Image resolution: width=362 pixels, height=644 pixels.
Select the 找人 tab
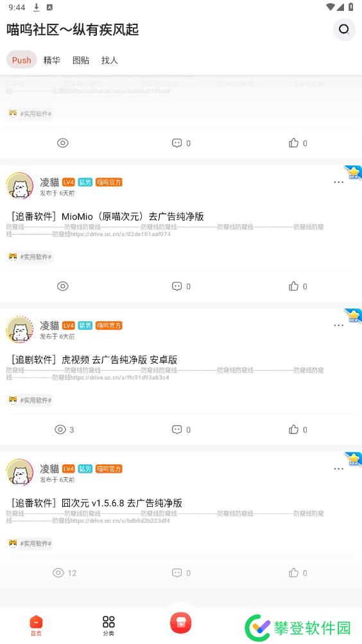(110, 60)
